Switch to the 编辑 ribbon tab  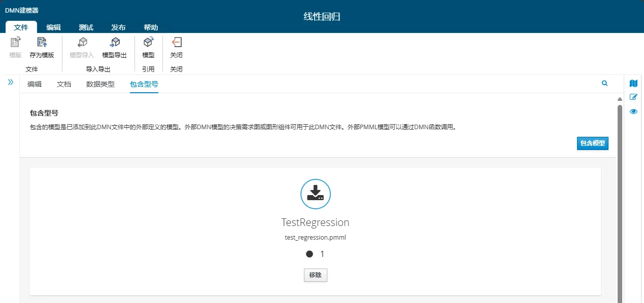coord(53,27)
